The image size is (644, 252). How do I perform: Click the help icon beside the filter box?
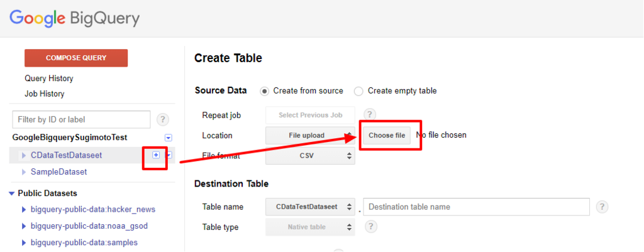[x=163, y=119]
